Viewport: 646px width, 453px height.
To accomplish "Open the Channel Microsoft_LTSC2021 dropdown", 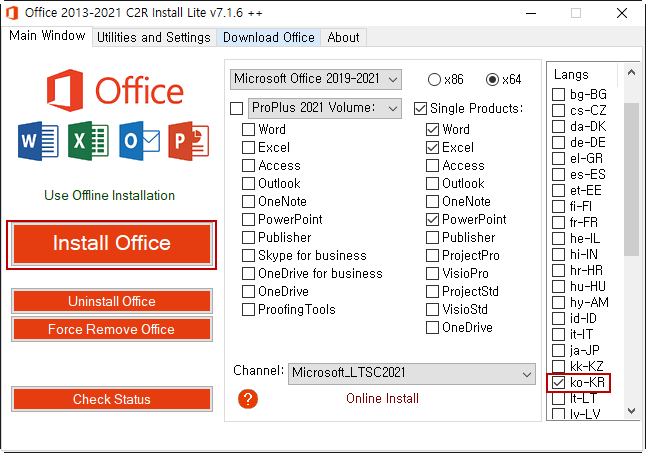I will (412, 374).
